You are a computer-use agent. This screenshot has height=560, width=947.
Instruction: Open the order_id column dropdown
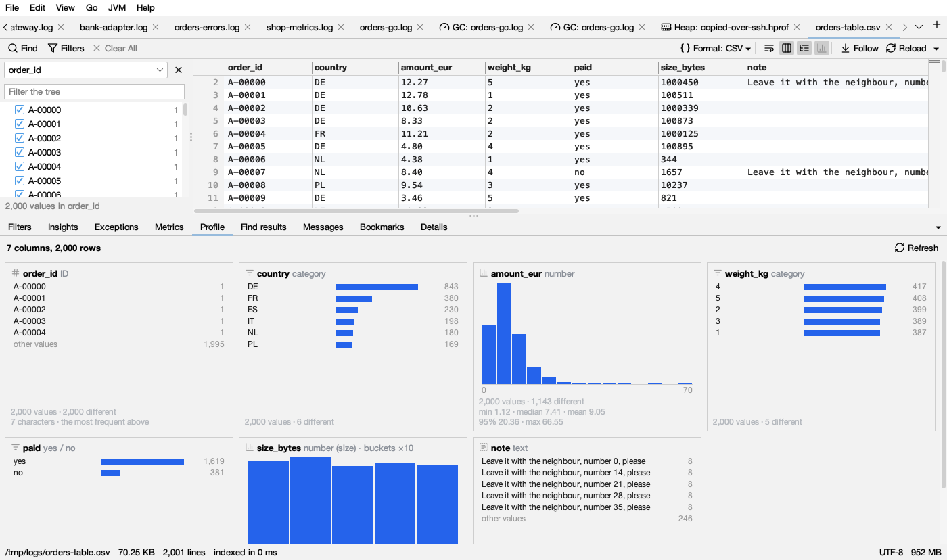point(86,70)
